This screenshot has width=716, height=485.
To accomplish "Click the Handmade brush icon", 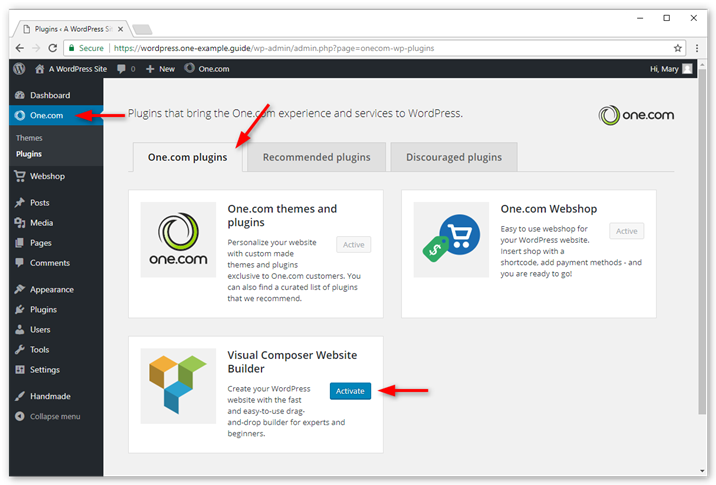I will [20, 396].
